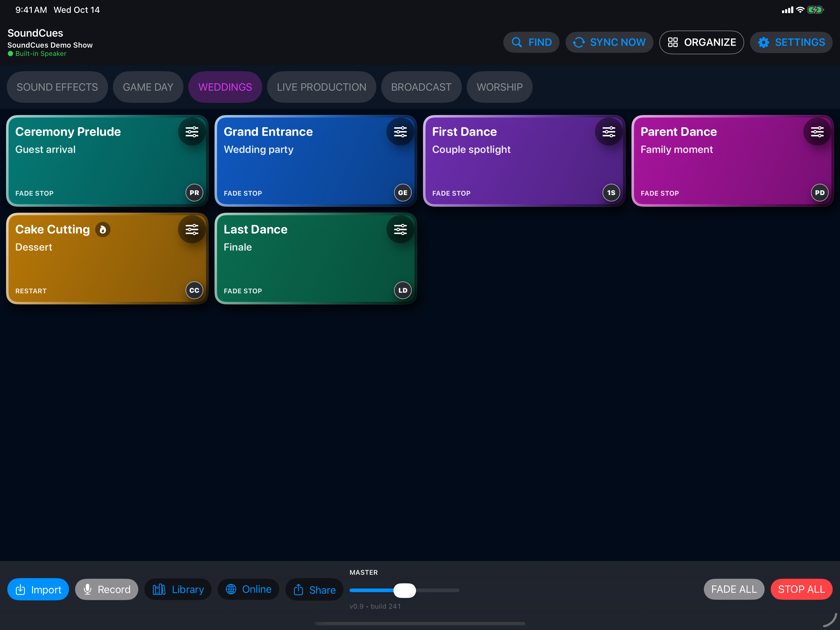Viewport: 840px width, 630px height.
Task: Click the CC badge on Cake Cutting
Action: [194, 290]
